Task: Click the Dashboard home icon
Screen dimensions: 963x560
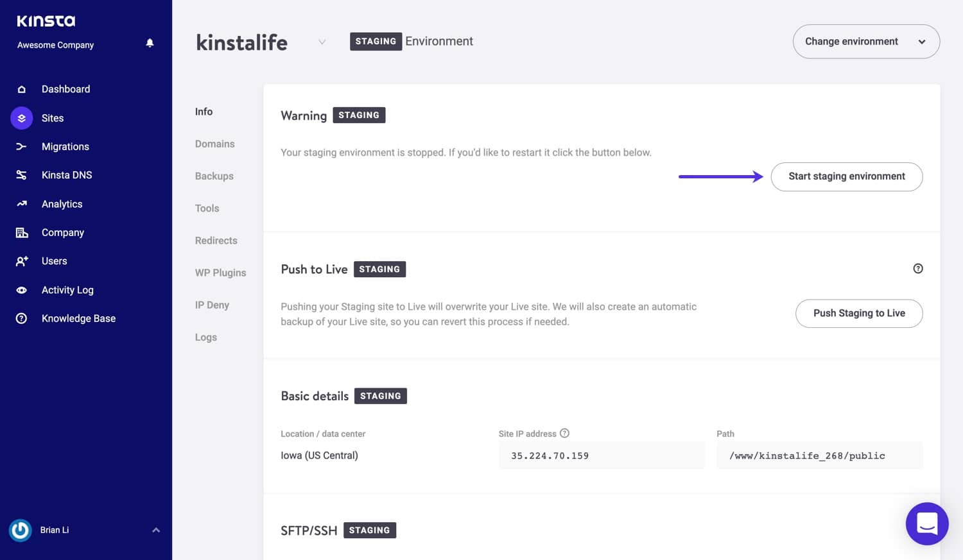Action: pyautogui.click(x=22, y=89)
